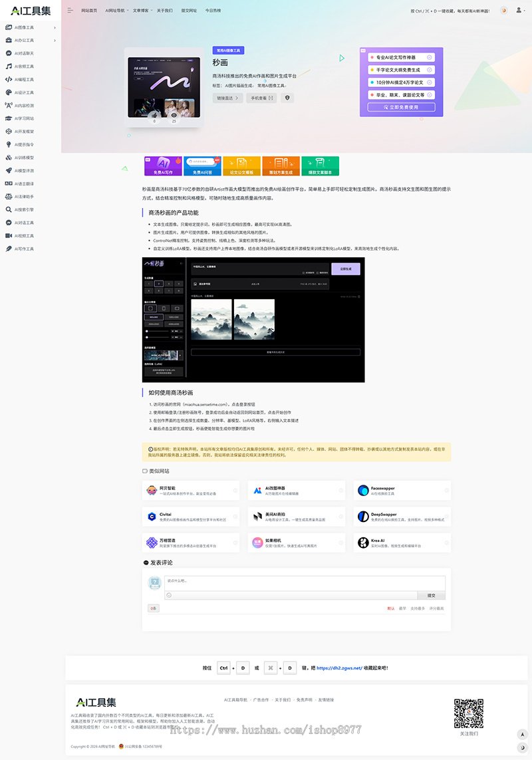Screen dimensions: 532x760
Task: Click the 常用AI图像工具 category tag
Action: click(x=228, y=51)
